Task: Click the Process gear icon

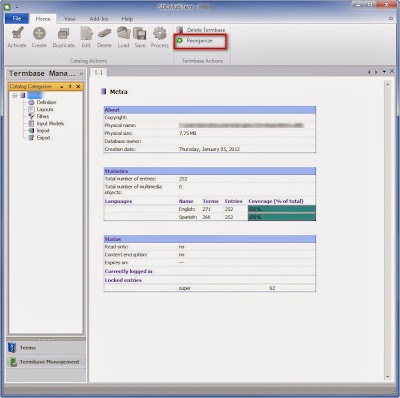Action: (160, 37)
